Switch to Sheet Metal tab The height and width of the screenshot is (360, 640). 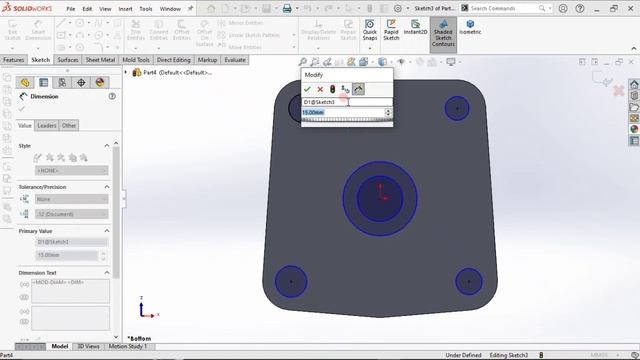100,60
